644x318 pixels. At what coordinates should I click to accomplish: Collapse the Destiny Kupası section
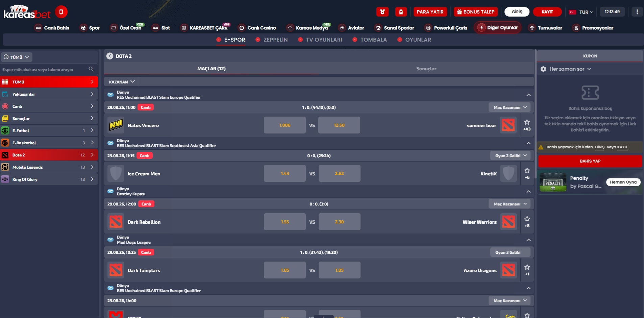[528, 192]
